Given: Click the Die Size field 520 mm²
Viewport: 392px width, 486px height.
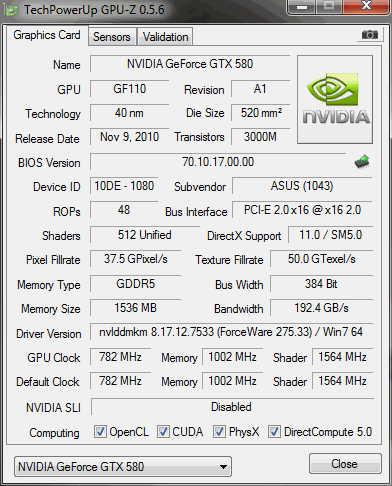Looking at the screenshot, I should (x=260, y=113).
